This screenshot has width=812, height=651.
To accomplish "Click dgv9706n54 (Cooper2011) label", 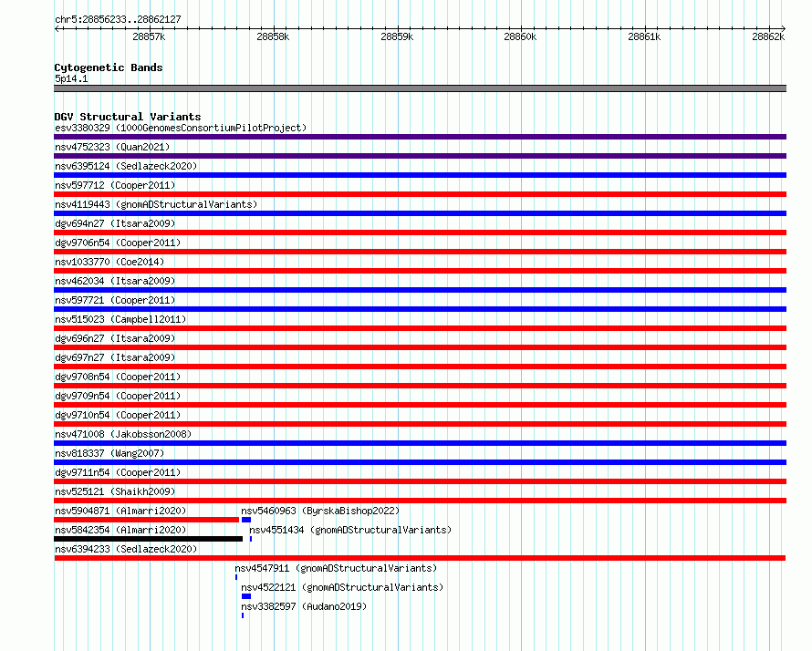I will (x=118, y=243).
